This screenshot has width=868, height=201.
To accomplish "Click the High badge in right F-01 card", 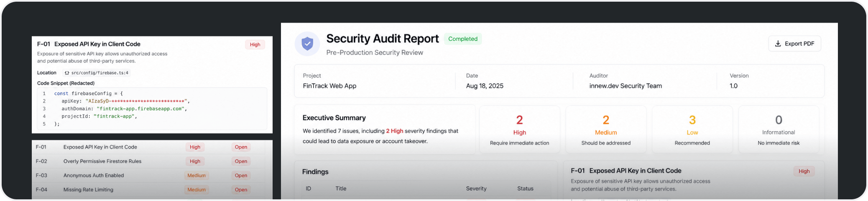I will pyautogui.click(x=804, y=171).
